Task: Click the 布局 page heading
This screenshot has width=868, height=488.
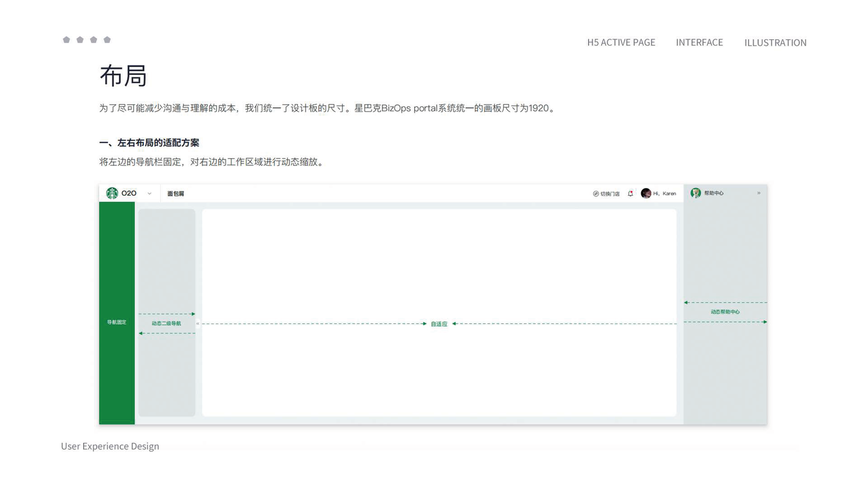Action: tap(123, 76)
